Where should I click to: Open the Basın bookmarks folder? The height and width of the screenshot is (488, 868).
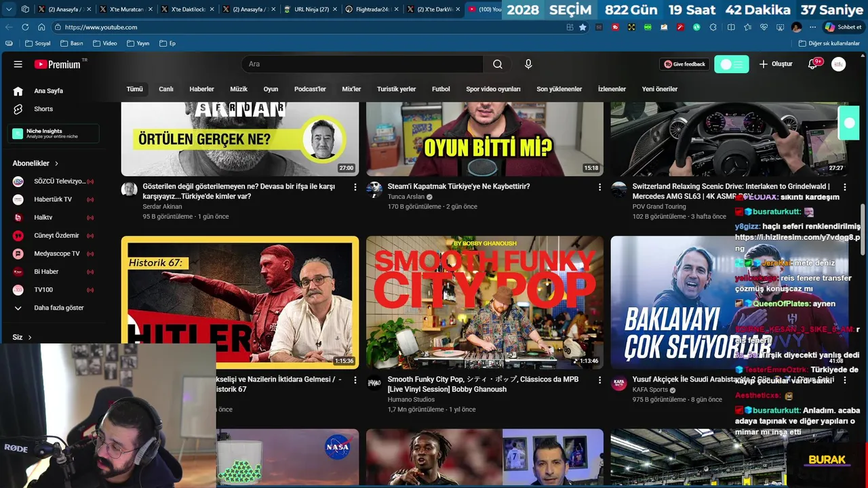pos(71,43)
